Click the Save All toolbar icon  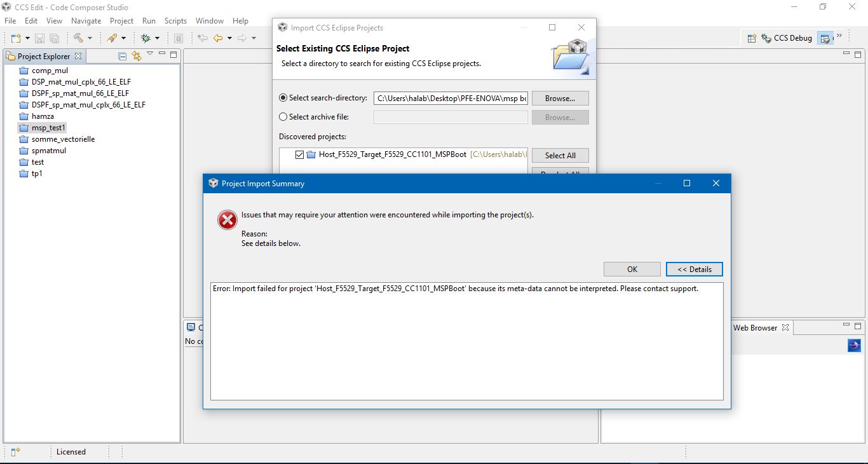click(x=55, y=38)
